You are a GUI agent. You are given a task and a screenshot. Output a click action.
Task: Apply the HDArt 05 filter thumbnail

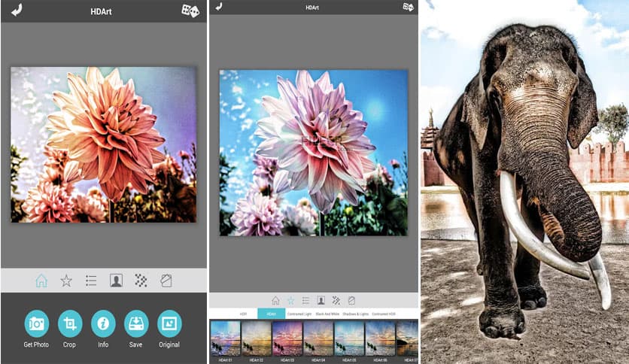(349, 338)
